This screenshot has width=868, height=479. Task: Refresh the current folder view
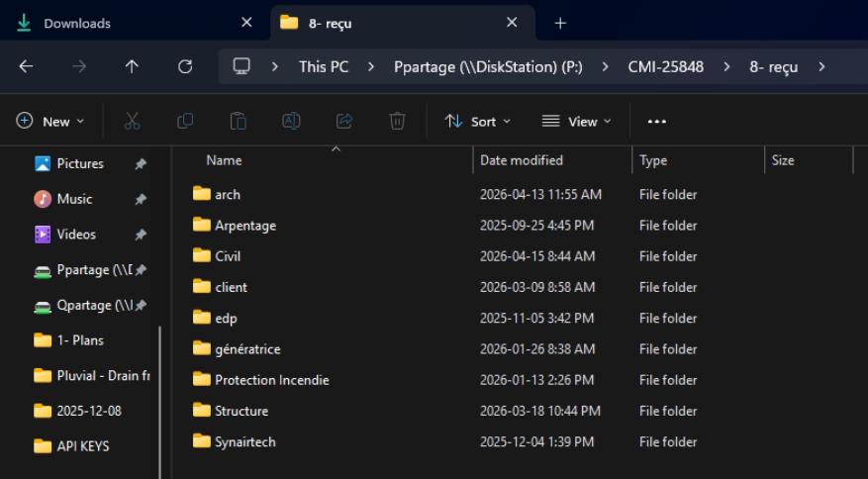coord(185,66)
